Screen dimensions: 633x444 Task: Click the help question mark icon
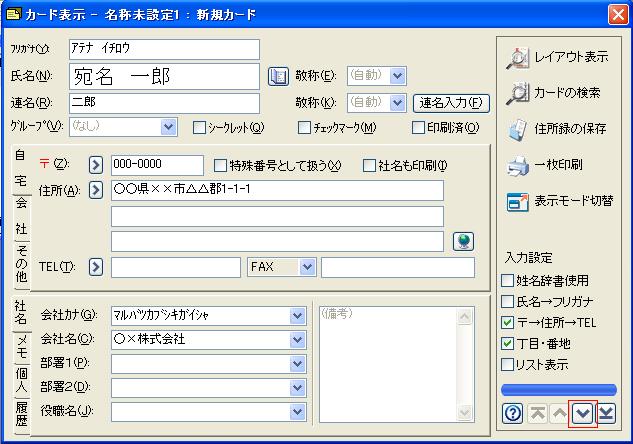point(513,413)
